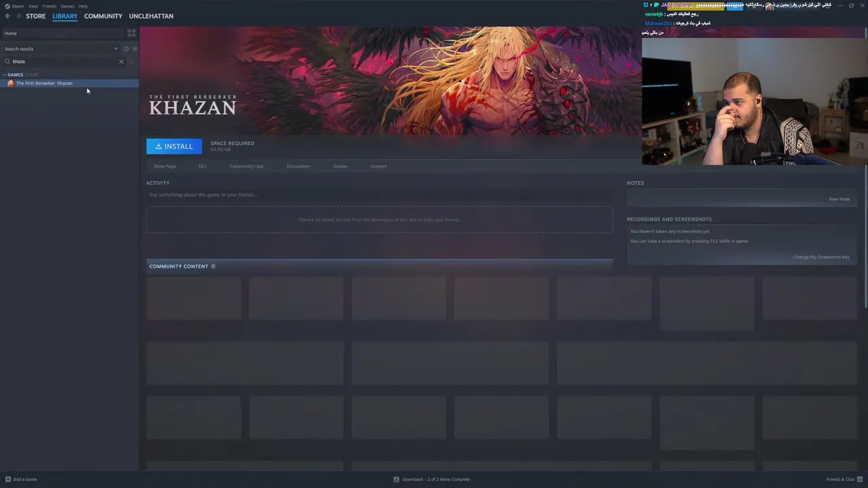This screenshot has width=868, height=488.
Task: Switch to COMMUNITY tab
Action: pyautogui.click(x=103, y=16)
